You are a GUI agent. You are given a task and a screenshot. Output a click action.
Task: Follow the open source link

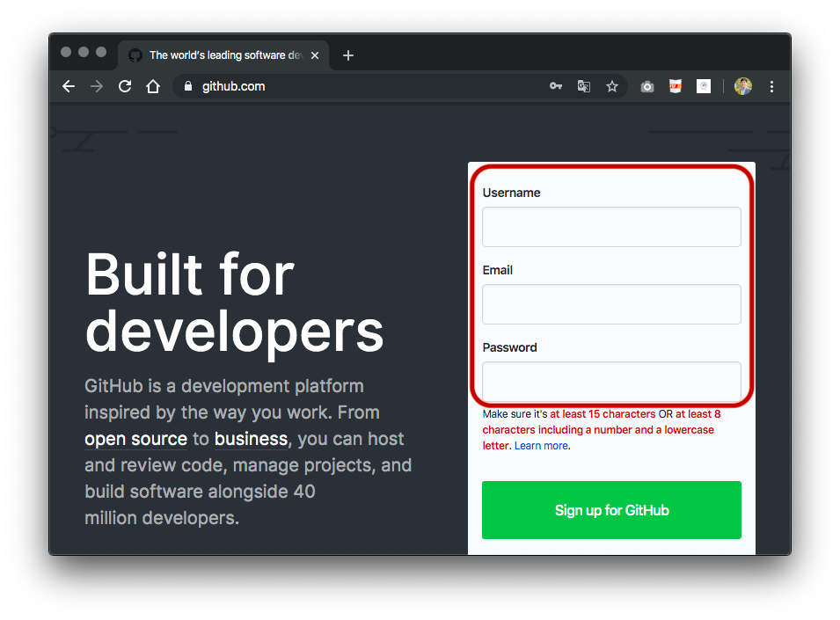point(135,439)
